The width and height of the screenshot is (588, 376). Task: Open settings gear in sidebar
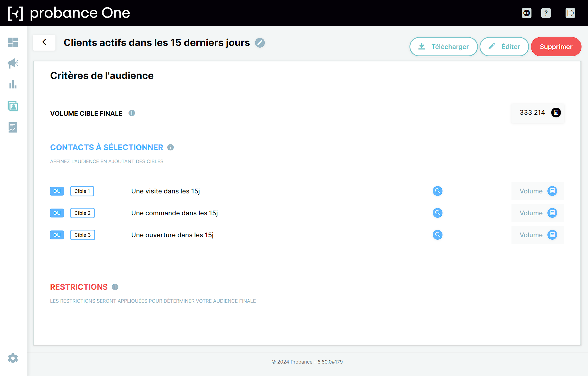[x=13, y=358]
